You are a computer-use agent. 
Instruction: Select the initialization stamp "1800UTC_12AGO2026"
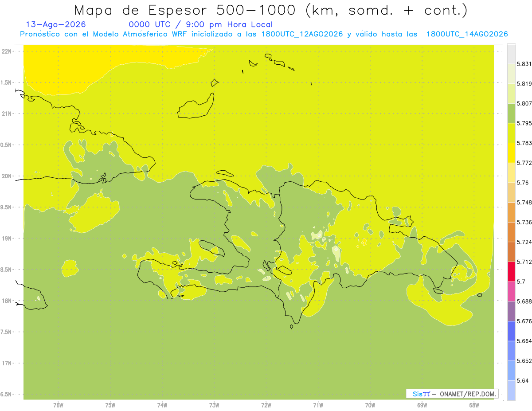tap(302, 34)
